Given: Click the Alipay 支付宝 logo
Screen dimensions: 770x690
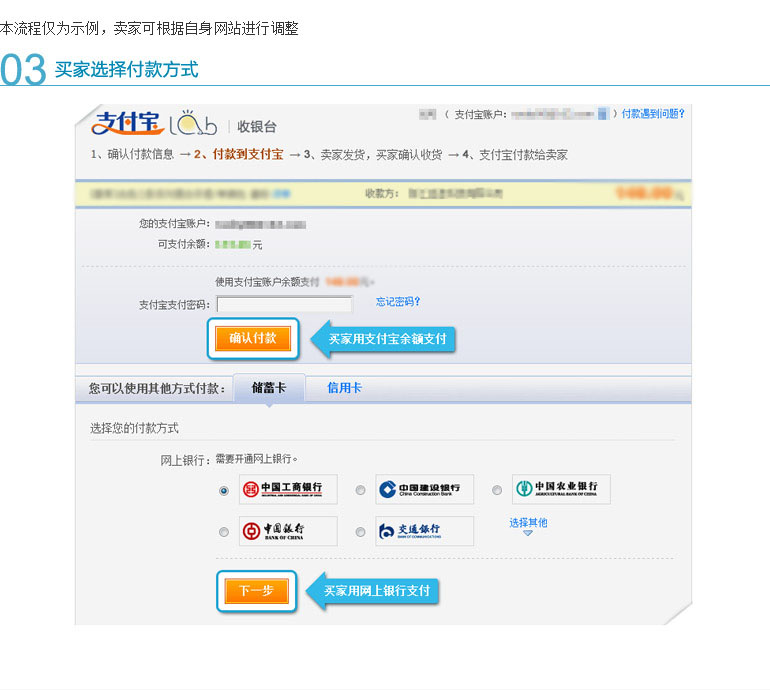Looking at the screenshot, I should click(x=127, y=123).
